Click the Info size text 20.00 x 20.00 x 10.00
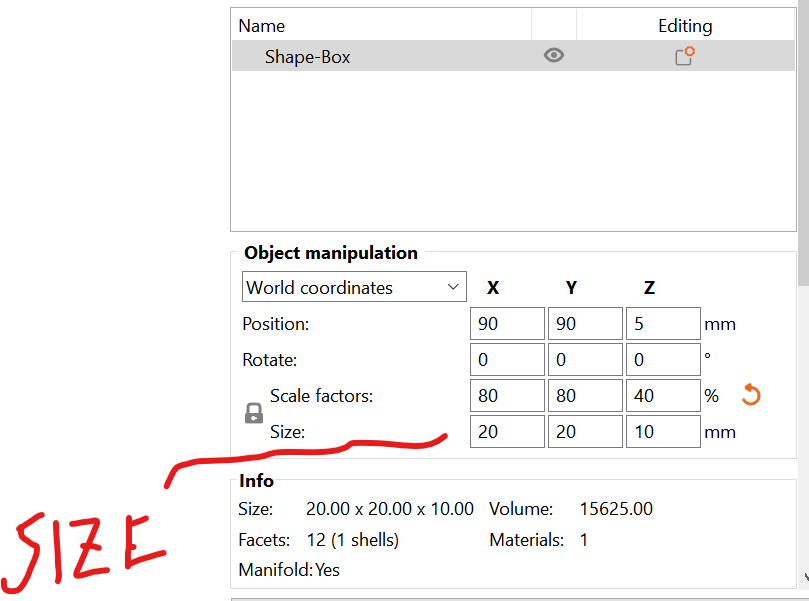The image size is (809, 601). (390, 509)
